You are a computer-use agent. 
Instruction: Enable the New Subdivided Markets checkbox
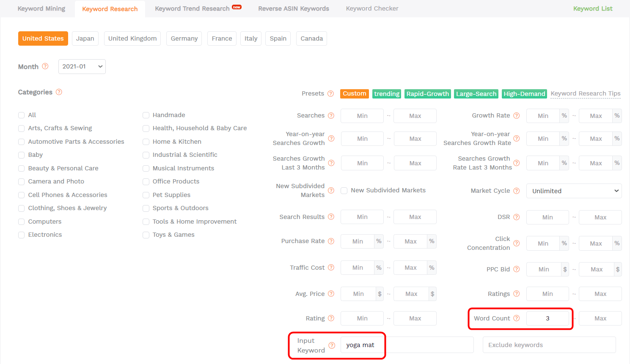(x=344, y=191)
